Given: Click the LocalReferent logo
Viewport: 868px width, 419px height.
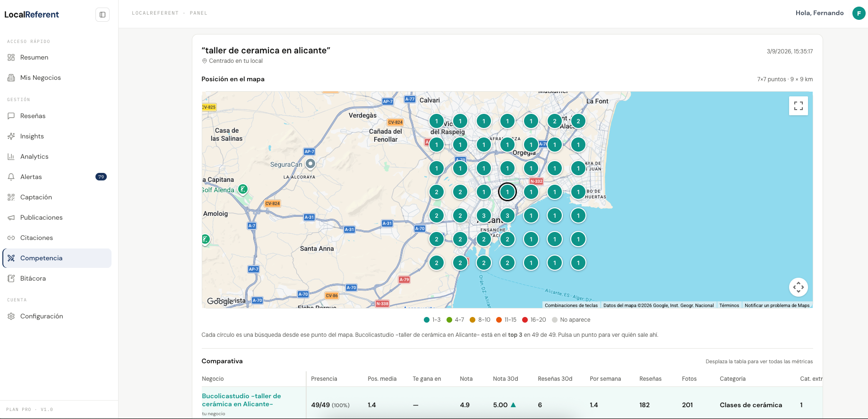Looking at the screenshot, I should [x=32, y=15].
